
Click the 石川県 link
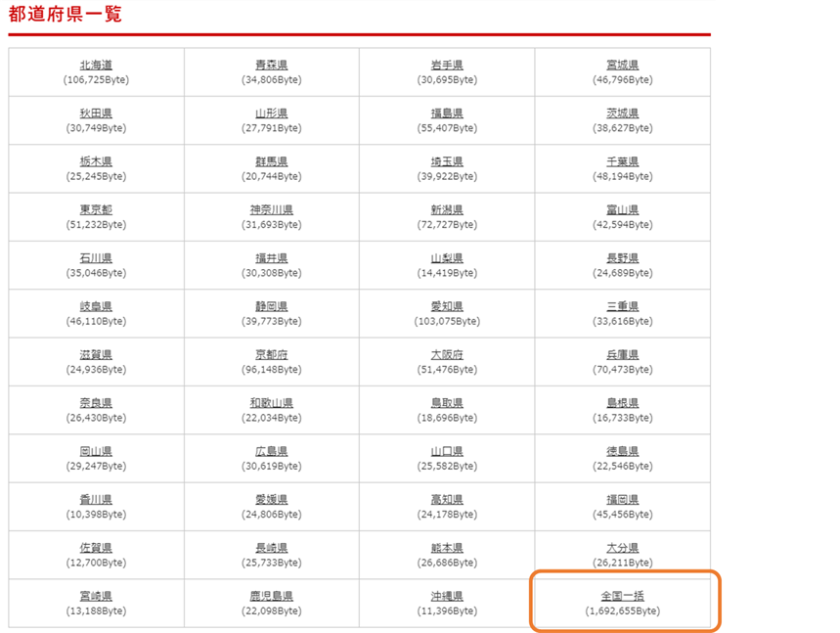96,258
